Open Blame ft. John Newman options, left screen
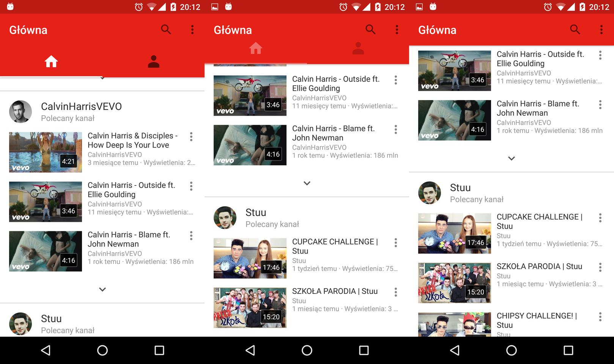The image size is (614, 364). pos(191,235)
